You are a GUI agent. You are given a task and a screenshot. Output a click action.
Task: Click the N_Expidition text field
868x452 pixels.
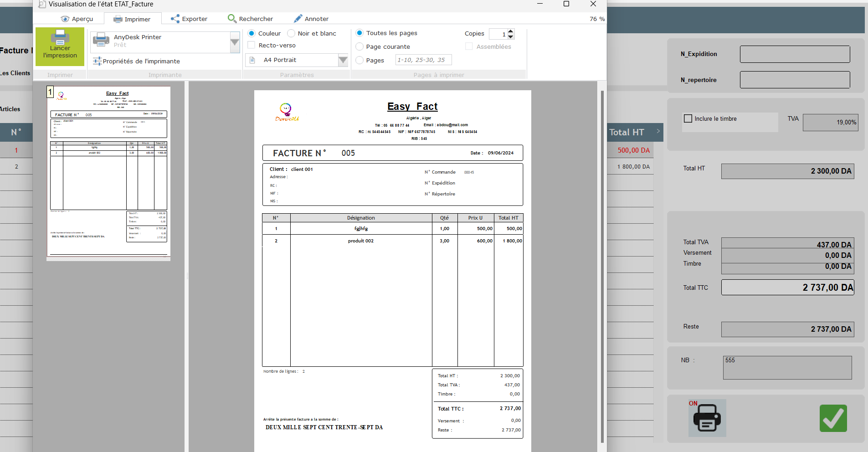click(x=795, y=54)
